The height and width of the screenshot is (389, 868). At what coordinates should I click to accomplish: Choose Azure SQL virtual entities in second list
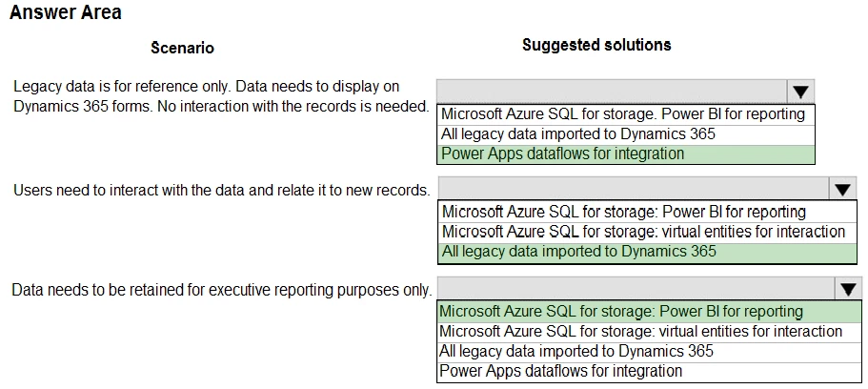tap(643, 232)
